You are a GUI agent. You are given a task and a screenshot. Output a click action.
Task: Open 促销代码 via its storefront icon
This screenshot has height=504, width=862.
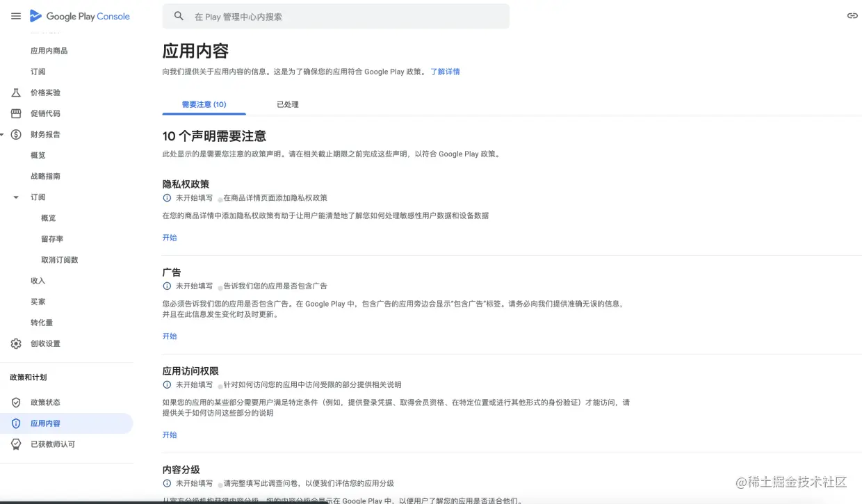[x=16, y=113]
